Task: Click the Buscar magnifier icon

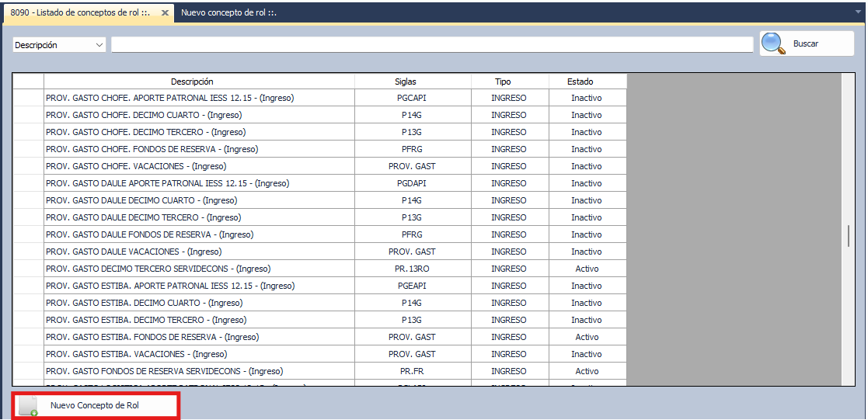Action: (773, 43)
